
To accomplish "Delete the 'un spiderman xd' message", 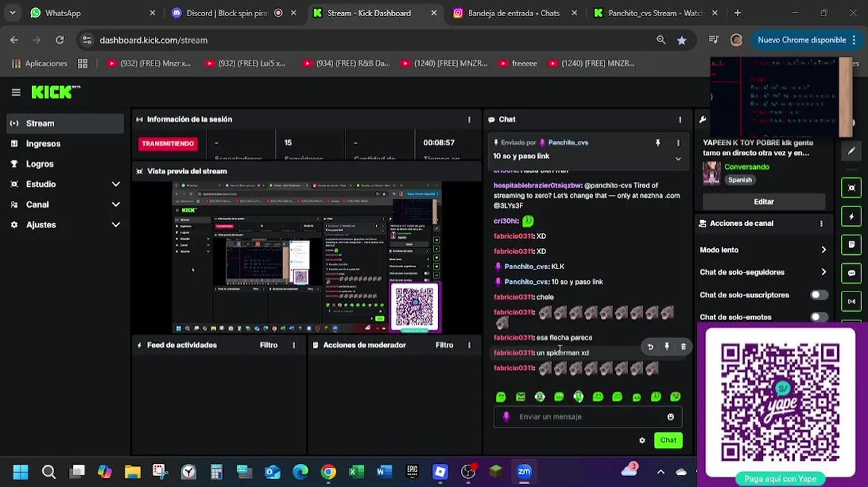I will [x=683, y=347].
